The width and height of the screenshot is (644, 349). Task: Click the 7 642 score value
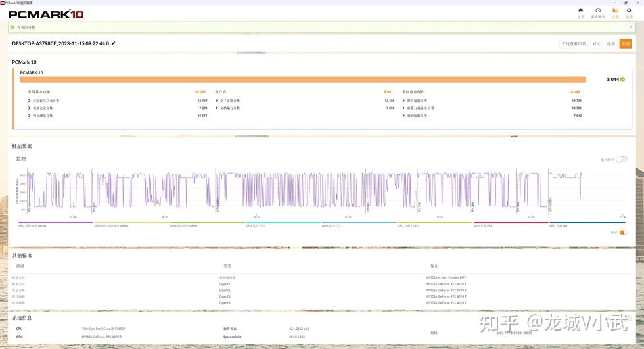click(578, 116)
